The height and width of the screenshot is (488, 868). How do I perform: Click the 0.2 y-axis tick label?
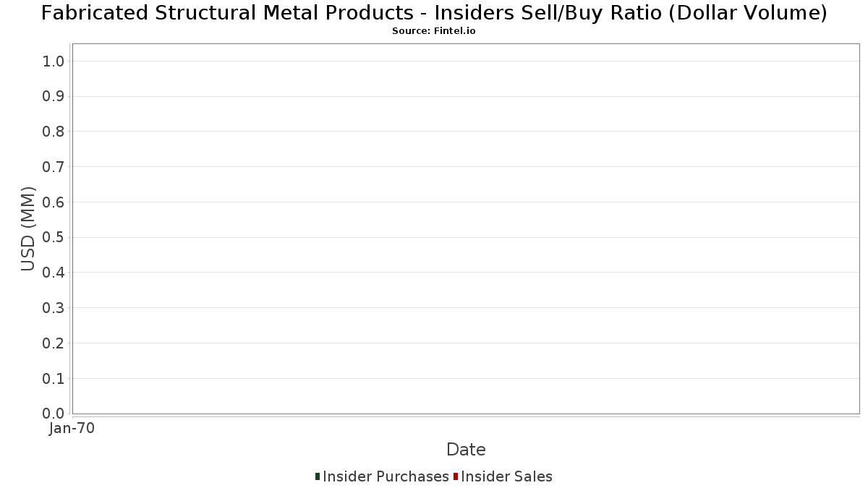[54, 343]
